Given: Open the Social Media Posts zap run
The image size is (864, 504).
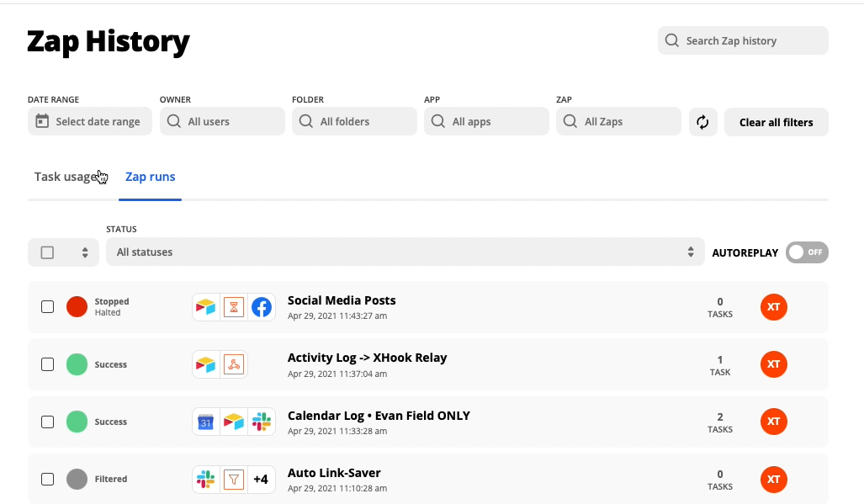Looking at the screenshot, I should 342,300.
